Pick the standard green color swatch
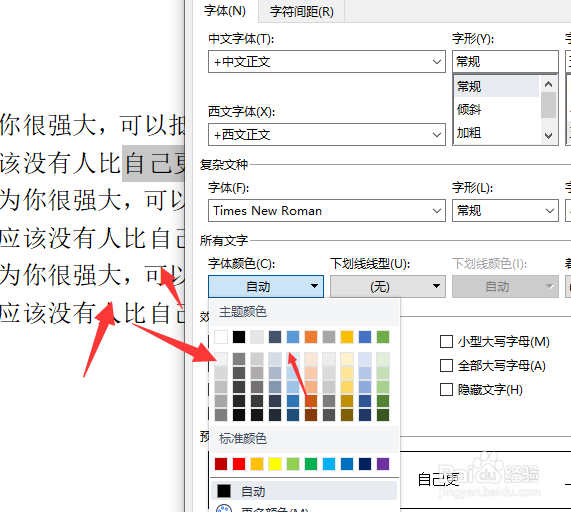This screenshot has height=512, width=571. click(311, 464)
